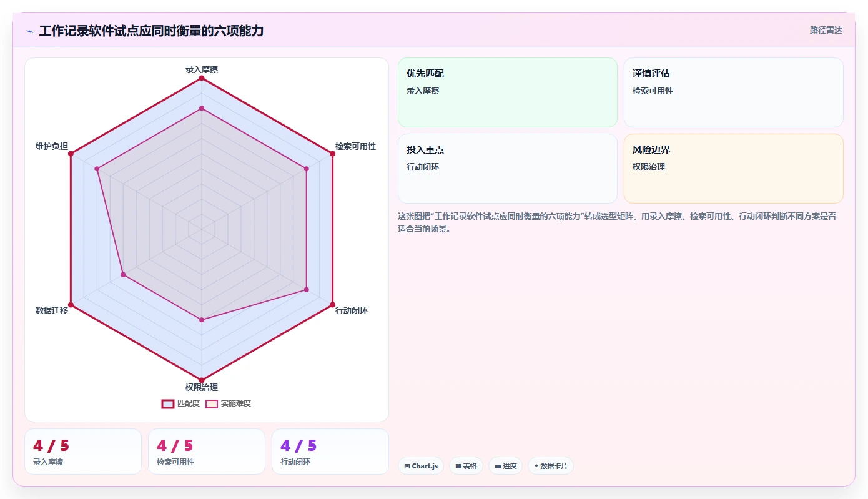
Task: Click the 进度 chip icon
Action: [x=498, y=466]
